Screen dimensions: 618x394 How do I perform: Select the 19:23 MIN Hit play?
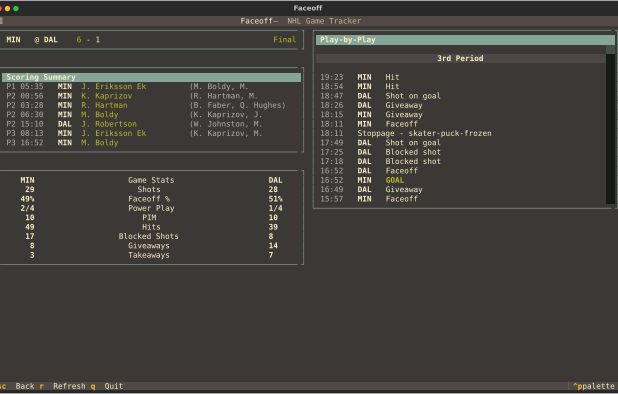tap(461, 77)
